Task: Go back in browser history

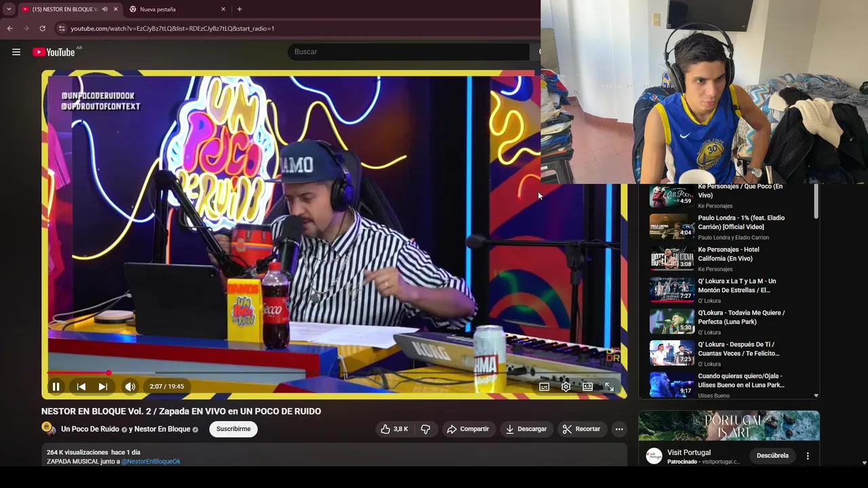Action: coord(9,28)
